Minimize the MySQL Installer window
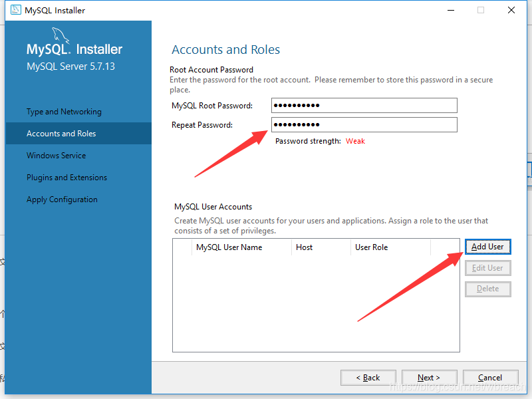 (x=451, y=10)
